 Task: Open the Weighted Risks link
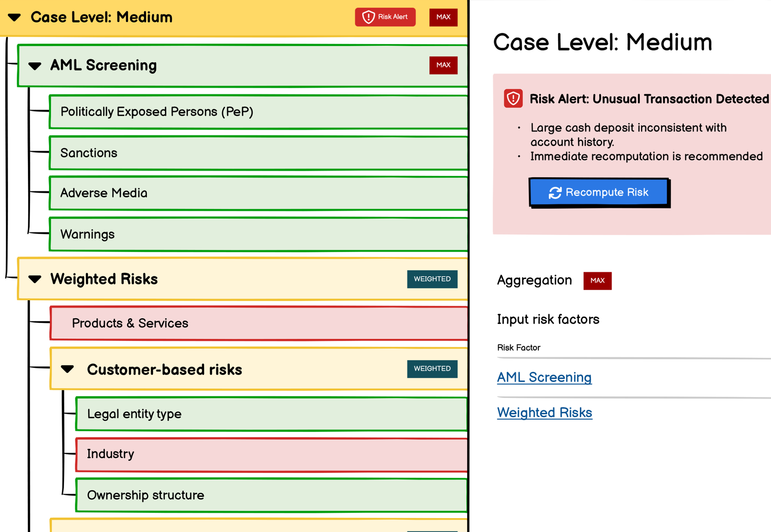click(x=545, y=413)
